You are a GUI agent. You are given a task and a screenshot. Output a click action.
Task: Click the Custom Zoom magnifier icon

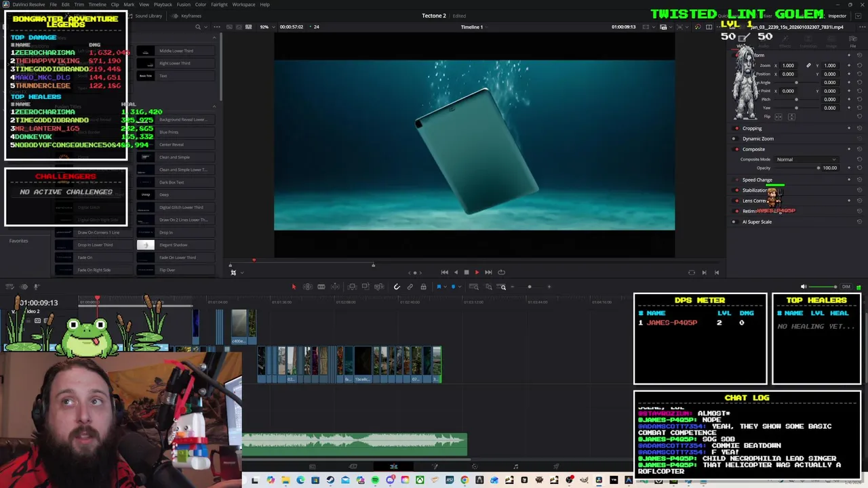(x=502, y=287)
